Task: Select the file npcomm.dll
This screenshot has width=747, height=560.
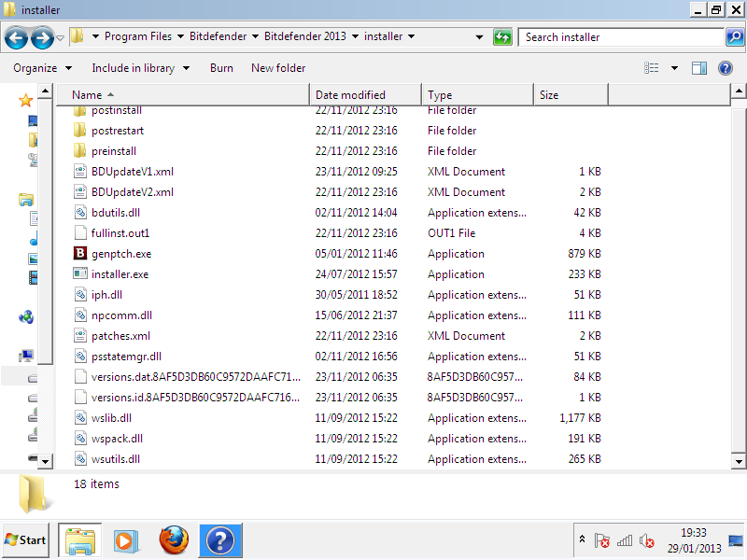Action: (121, 315)
